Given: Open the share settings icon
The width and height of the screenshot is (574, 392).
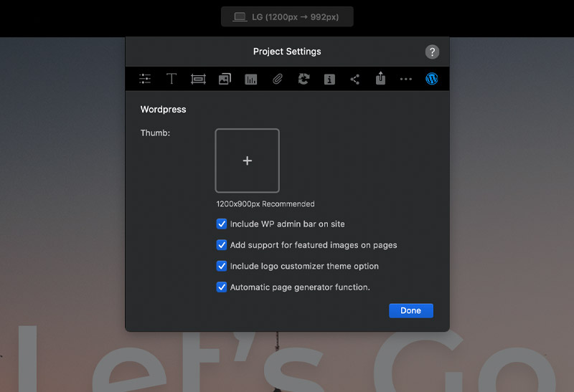Looking at the screenshot, I should (355, 80).
